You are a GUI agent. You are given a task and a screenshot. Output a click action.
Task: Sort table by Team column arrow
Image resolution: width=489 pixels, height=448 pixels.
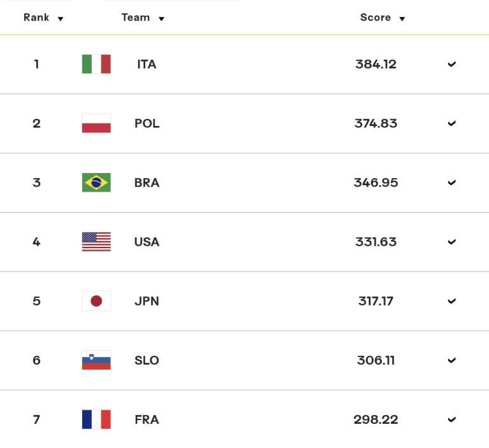161,18
